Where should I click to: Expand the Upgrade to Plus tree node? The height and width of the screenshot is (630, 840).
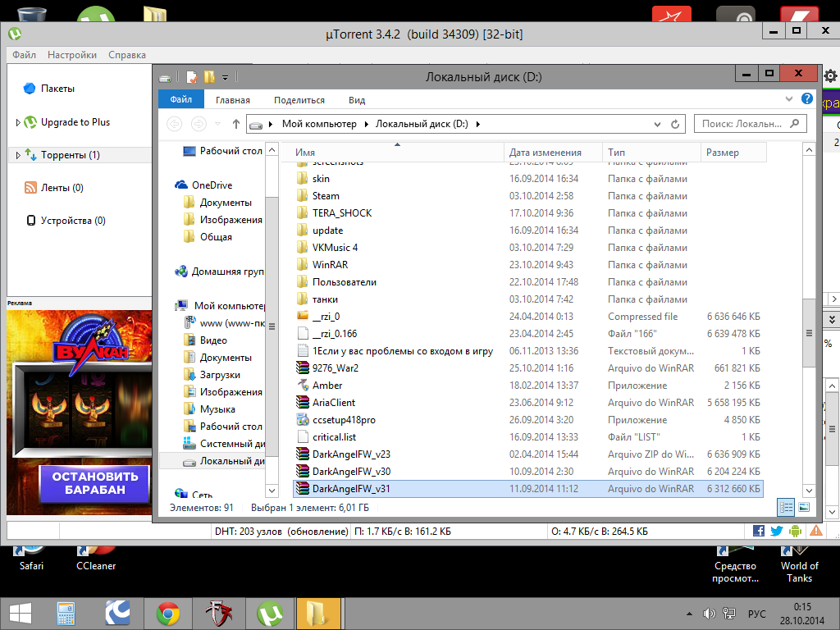pos(18,123)
